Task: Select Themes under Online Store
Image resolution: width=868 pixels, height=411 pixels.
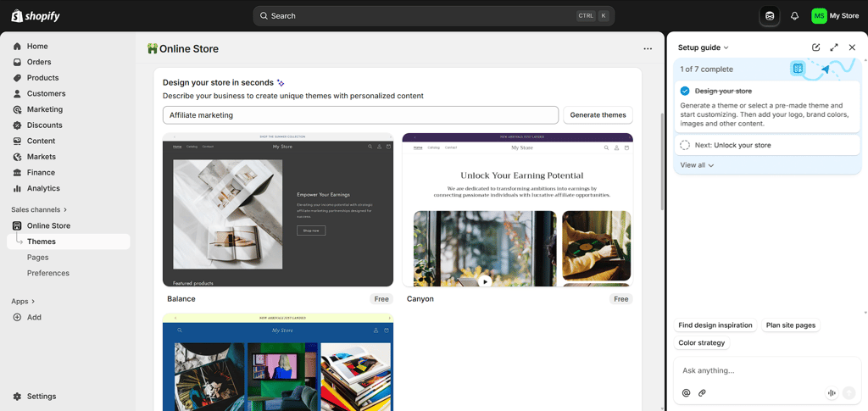Action: (69, 242)
